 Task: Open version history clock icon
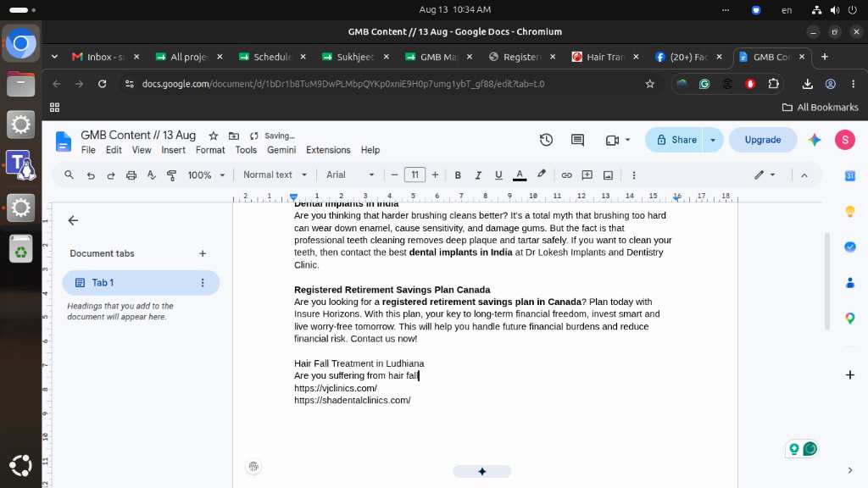(546, 140)
